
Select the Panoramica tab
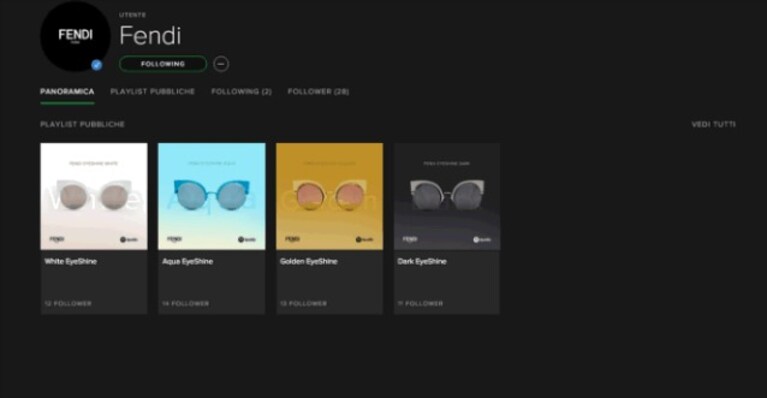click(x=67, y=91)
